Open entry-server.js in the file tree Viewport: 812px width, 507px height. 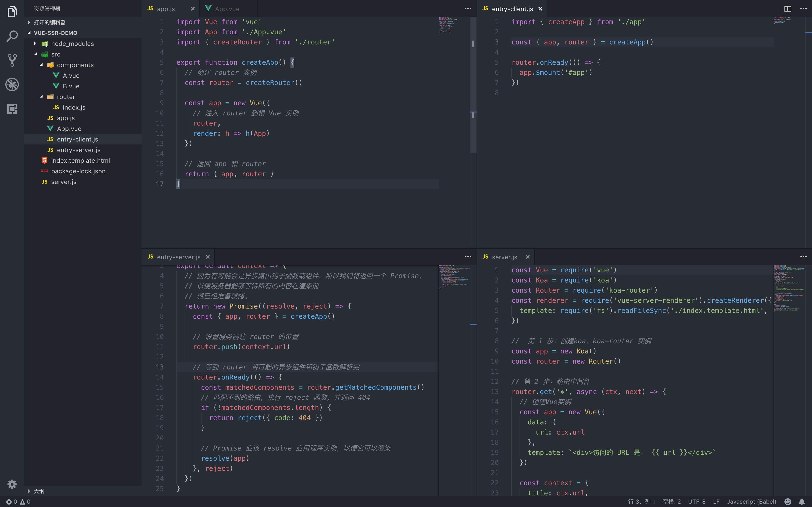coord(79,150)
